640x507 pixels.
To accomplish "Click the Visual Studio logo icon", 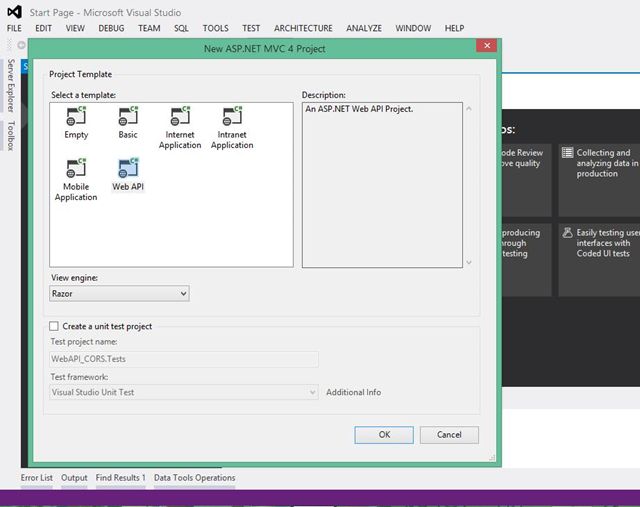I will click(14, 12).
